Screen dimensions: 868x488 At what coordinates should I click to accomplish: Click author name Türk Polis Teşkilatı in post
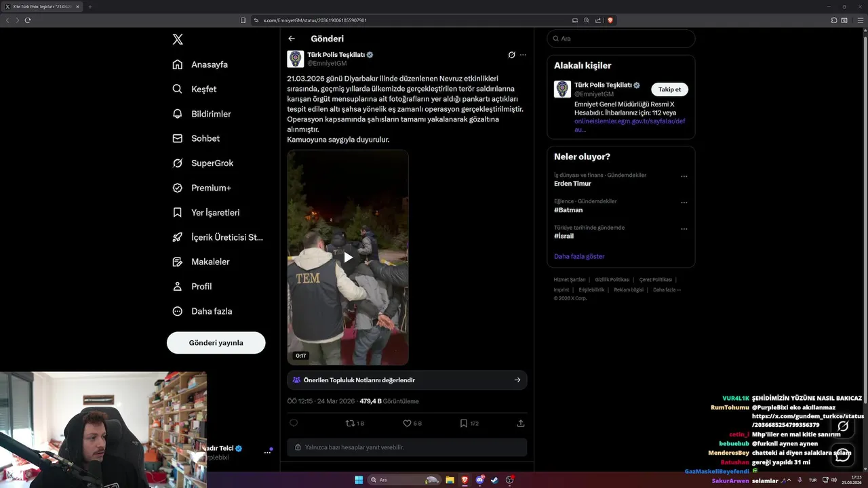click(x=336, y=54)
